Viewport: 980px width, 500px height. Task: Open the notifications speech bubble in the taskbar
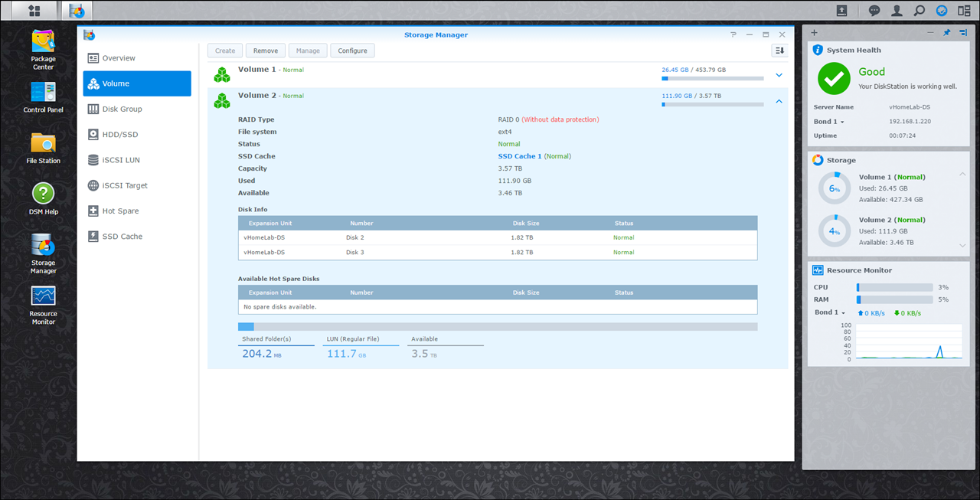coord(874,11)
